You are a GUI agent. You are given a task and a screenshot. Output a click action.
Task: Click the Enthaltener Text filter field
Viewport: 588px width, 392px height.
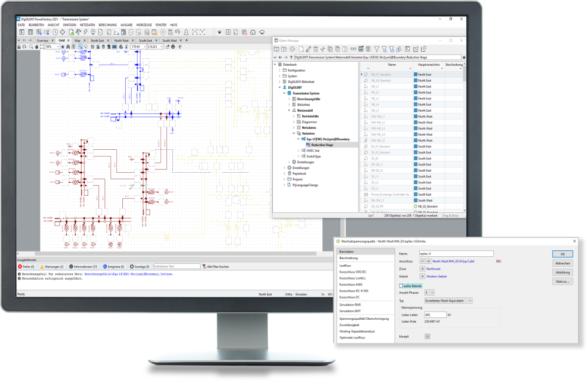(x=176, y=266)
